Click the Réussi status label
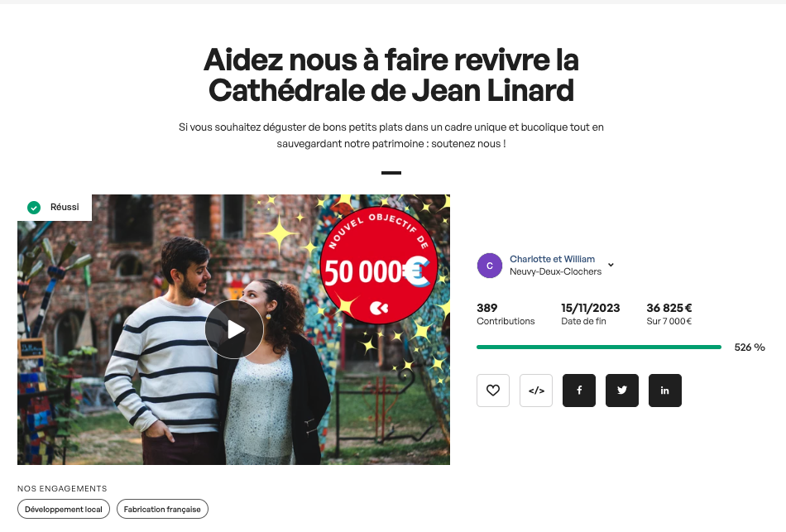Screen dimensions: 786x532 click(65, 207)
